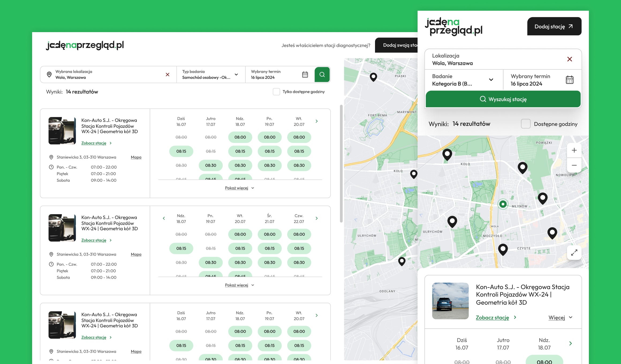Select the map pin east of Młynów on mobile map
This screenshot has width=621, height=364.
(x=543, y=198)
